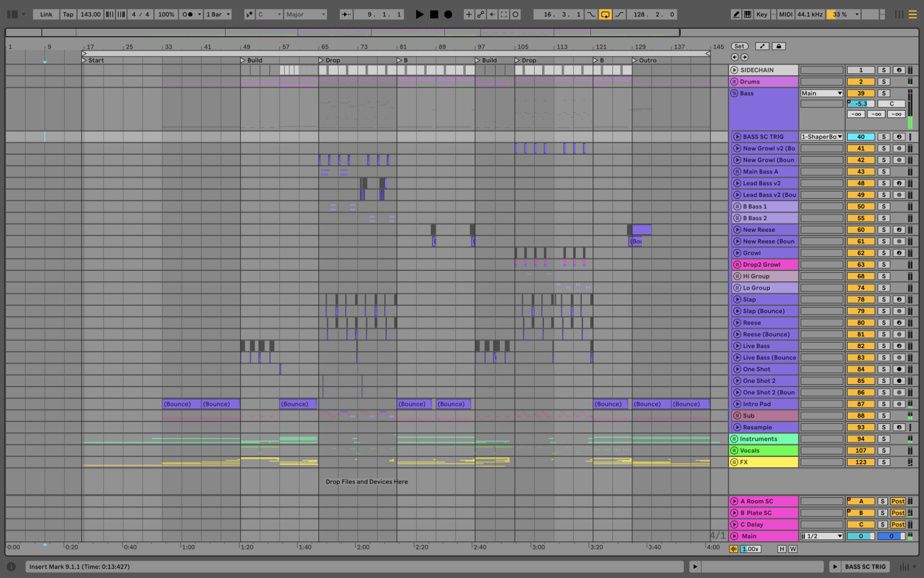Activate the punch-in switch icon
Viewport: 924px width, 578px height.
[x=591, y=14]
